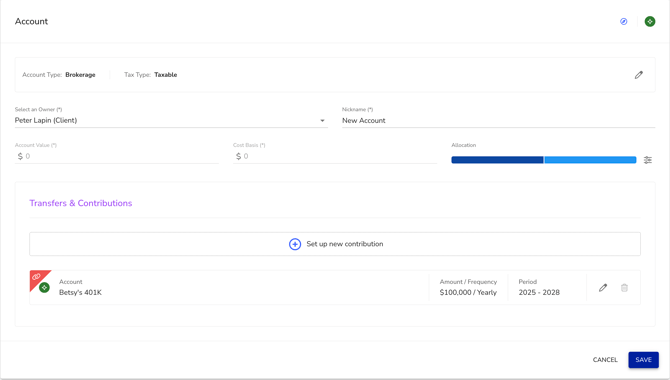Edit the Betsy's 401K contribution
Viewport: 670px width, 380px height.
(602, 288)
